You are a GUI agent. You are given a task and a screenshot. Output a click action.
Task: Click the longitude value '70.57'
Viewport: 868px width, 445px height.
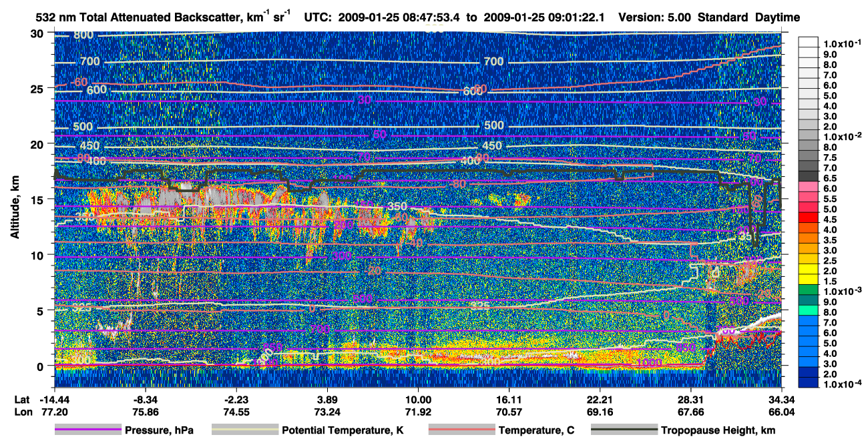[509, 412]
